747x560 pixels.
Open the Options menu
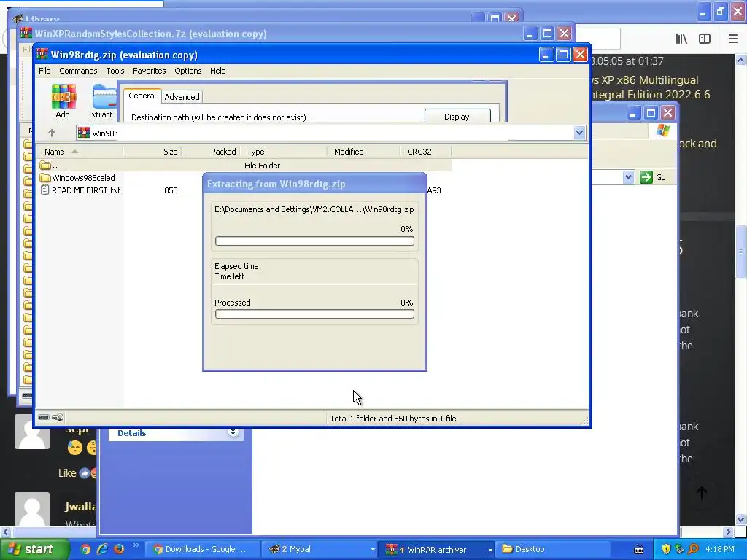(x=187, y=71)
